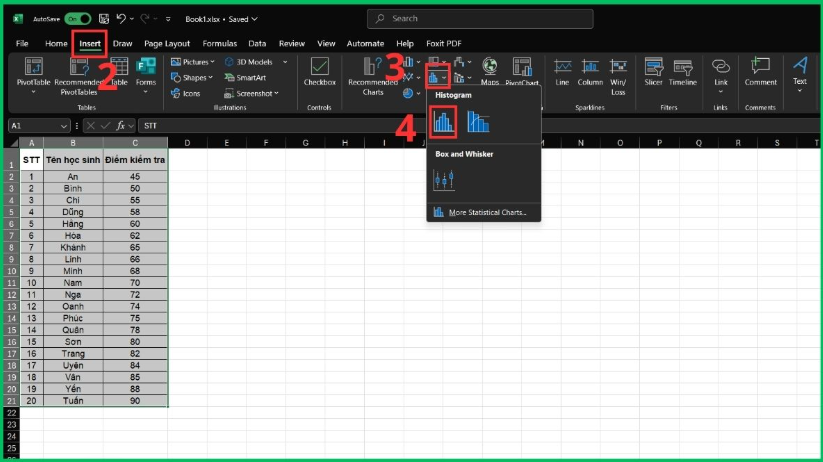Select cell with name Tuấn
Image resolution: width=823 pixels, height=462 pixels.
pos(73,401)
